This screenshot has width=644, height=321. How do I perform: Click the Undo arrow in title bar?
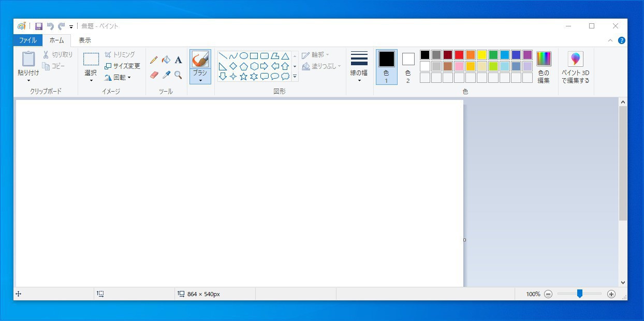[x=50, y=26]
